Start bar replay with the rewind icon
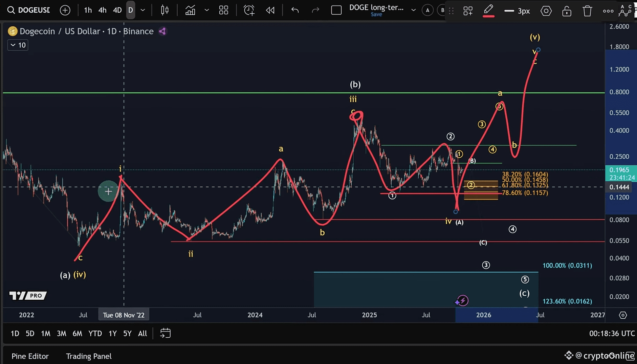637x364 pixels. tap(270, 10)
